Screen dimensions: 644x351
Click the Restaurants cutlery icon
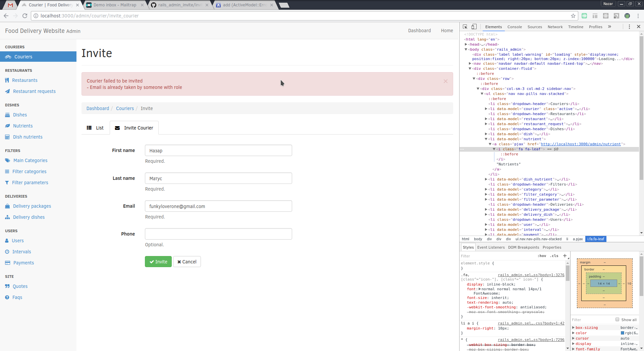[7, 80]
